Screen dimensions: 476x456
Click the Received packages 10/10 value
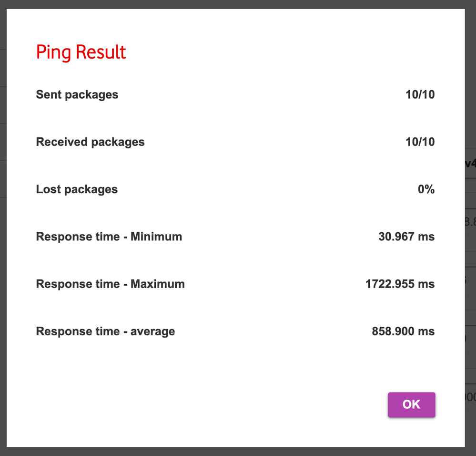point(420,142)
